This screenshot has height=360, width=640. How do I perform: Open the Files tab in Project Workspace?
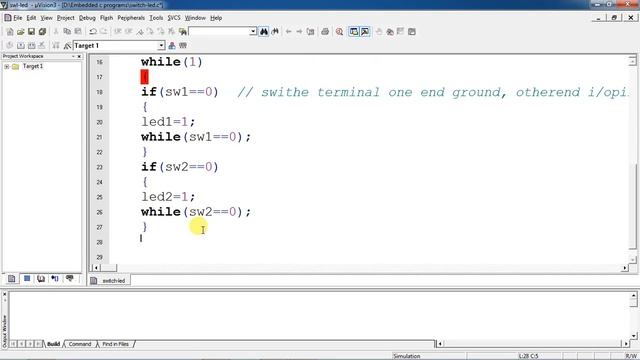(x=11, y=279)
